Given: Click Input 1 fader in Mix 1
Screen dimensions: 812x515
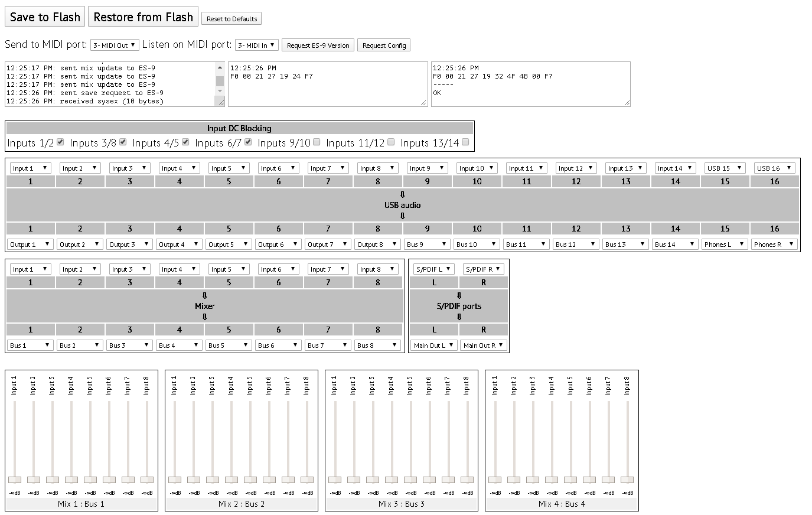Looking at the screenshot, I should tap(15, 480).
